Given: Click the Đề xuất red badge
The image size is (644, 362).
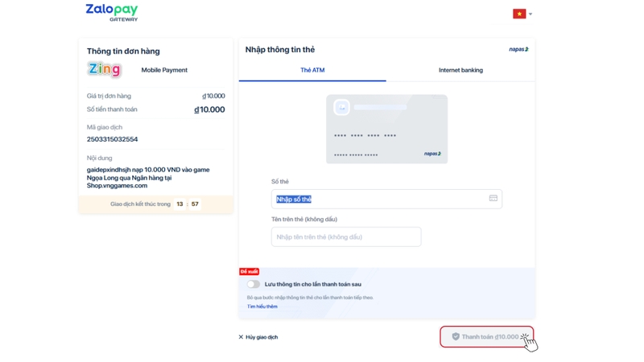Looking at the screenshot, I should 249,272.
